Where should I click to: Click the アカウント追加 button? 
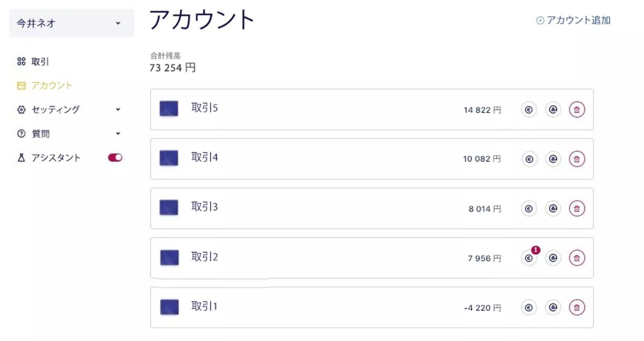point(573,21)
